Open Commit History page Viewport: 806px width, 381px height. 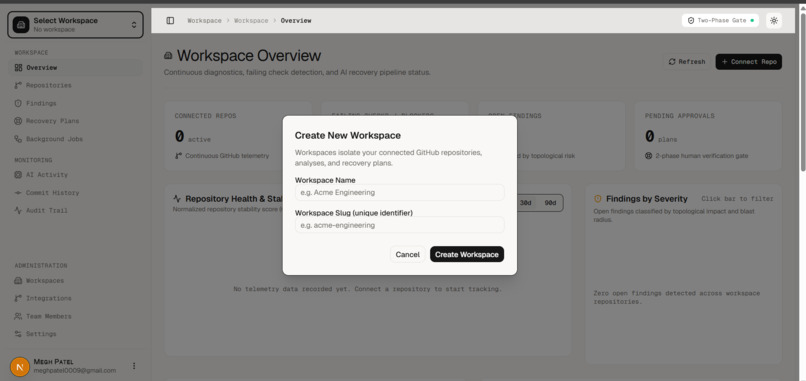[x=75, y=193]
